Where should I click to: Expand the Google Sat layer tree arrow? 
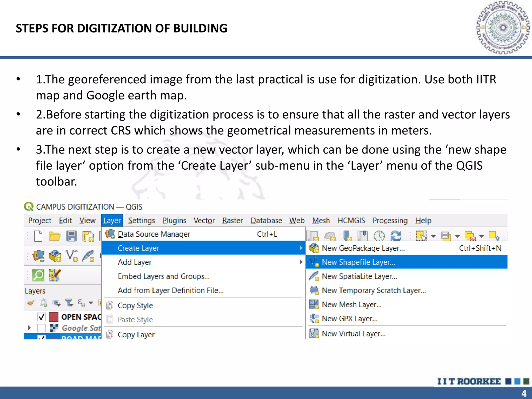click(29, 328)
